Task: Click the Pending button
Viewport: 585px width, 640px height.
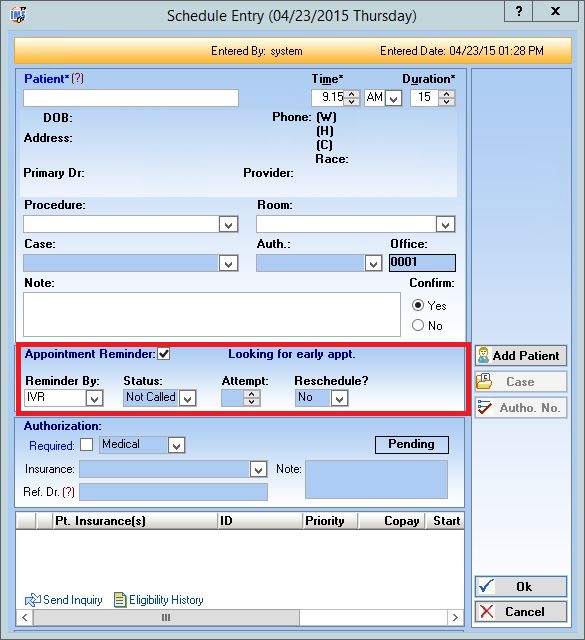Action: (412, 444)
